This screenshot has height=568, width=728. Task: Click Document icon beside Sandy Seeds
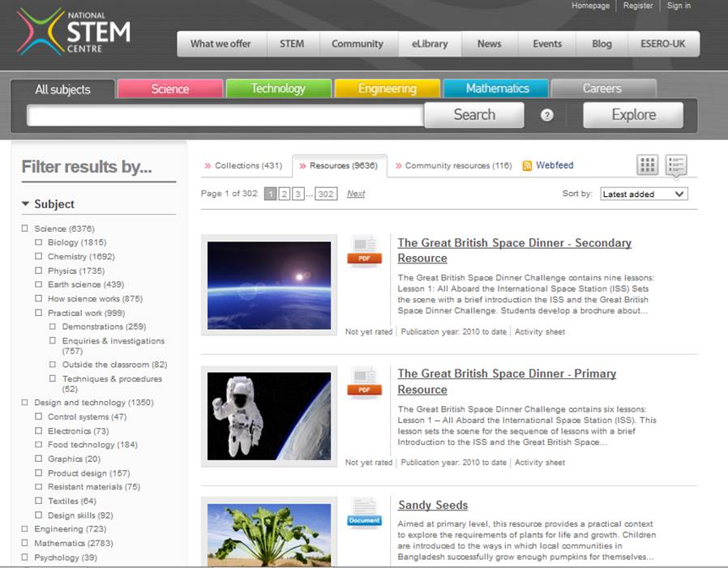pyautogui.click(x=364, y=514)
